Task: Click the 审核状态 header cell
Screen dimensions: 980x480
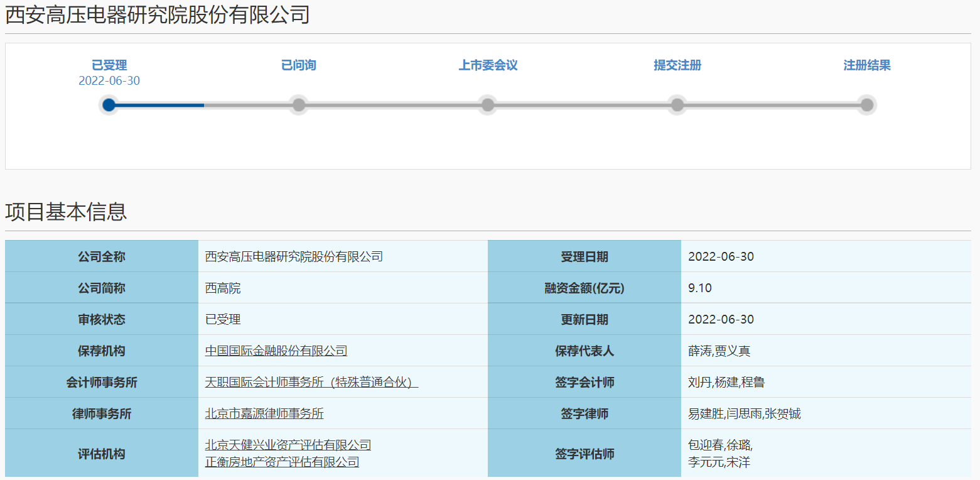Action: tap(102, 319)
